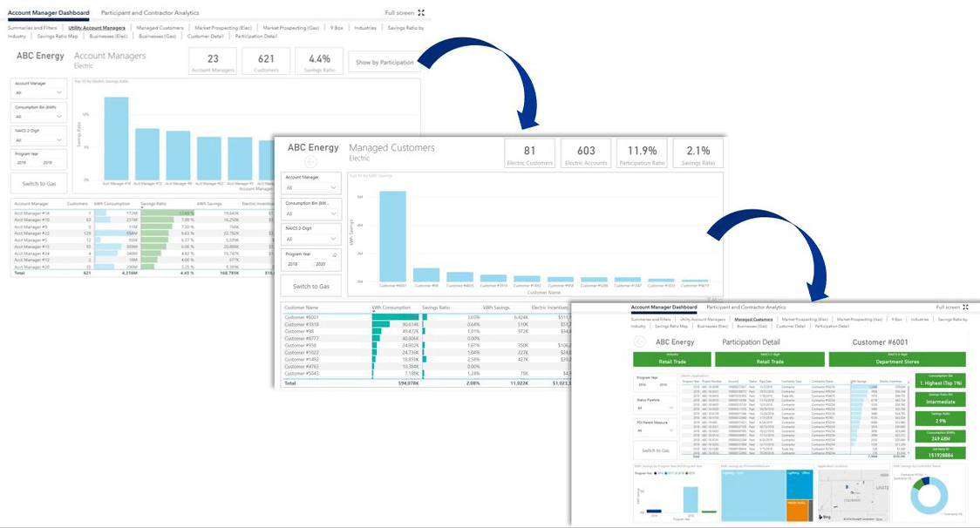This screenshot has height=528, width=980.
Task: Expand to full screen using the arrows icon
Action: [x=421, y=12]
